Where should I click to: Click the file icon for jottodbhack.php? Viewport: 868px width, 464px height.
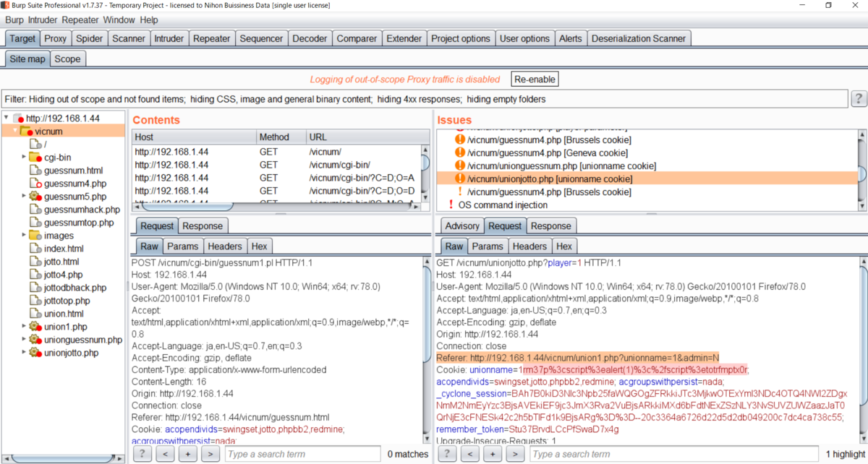click(35, 288)
